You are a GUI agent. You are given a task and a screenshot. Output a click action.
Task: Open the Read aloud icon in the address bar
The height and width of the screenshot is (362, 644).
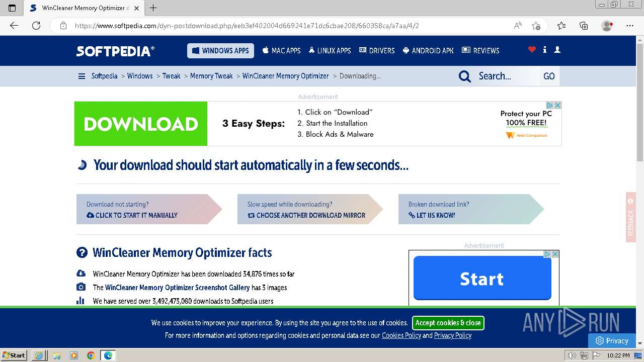(518, 26)
